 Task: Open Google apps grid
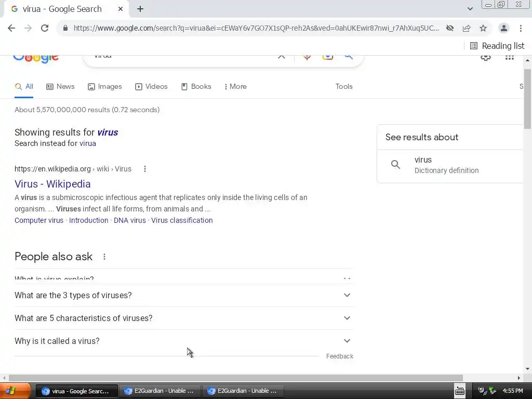tap(510, 58)
